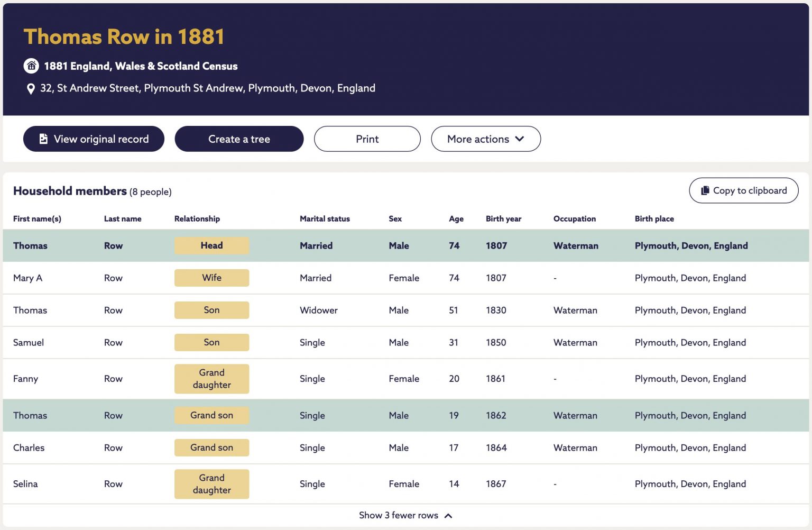Screen dimensions: 812x530
Task: Select Thomas in the Head row
Action: pyautogui.click(x=30, y=245)
